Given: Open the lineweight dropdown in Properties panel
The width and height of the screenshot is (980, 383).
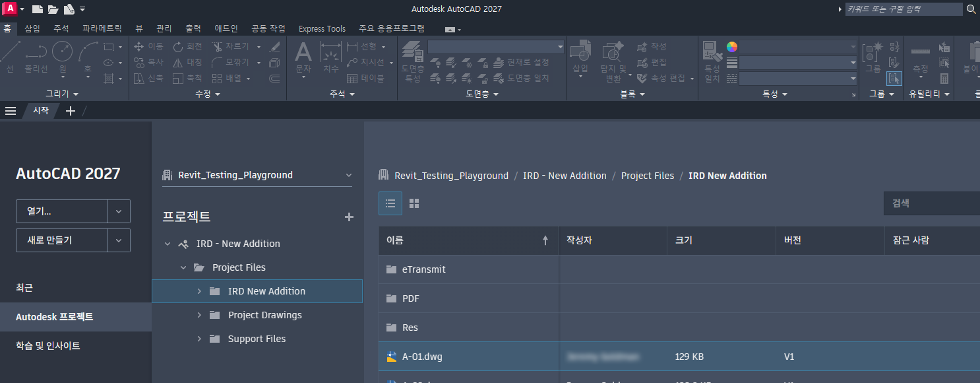Looking at the screenshot, I should pyautogui.click(x=798, y=63).
